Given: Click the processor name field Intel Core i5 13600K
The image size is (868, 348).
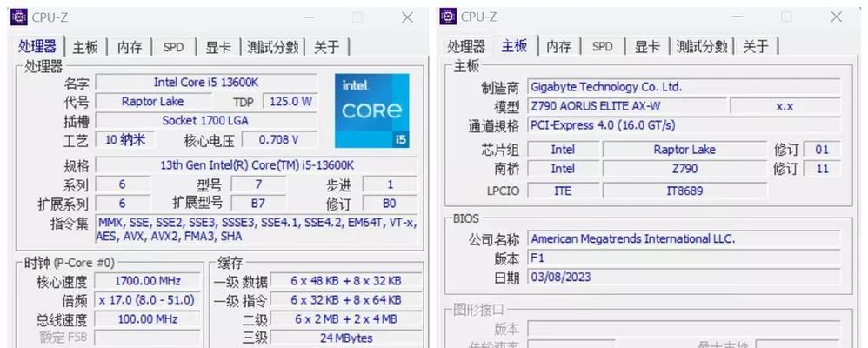Looking at the screenshot, I should [206, 83].
